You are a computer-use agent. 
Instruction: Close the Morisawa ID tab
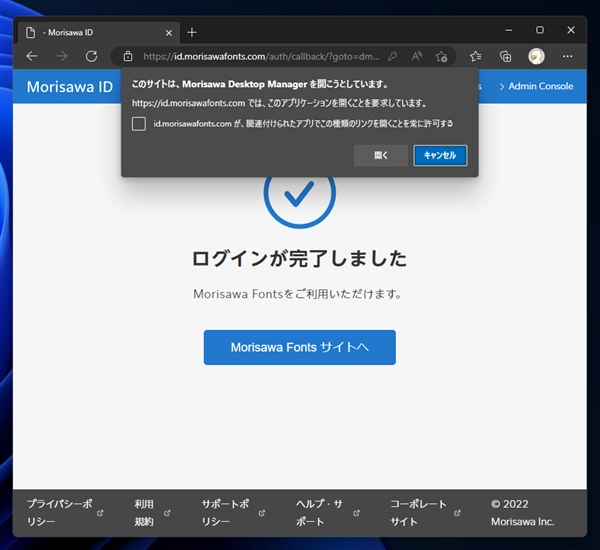pos(169,33)
